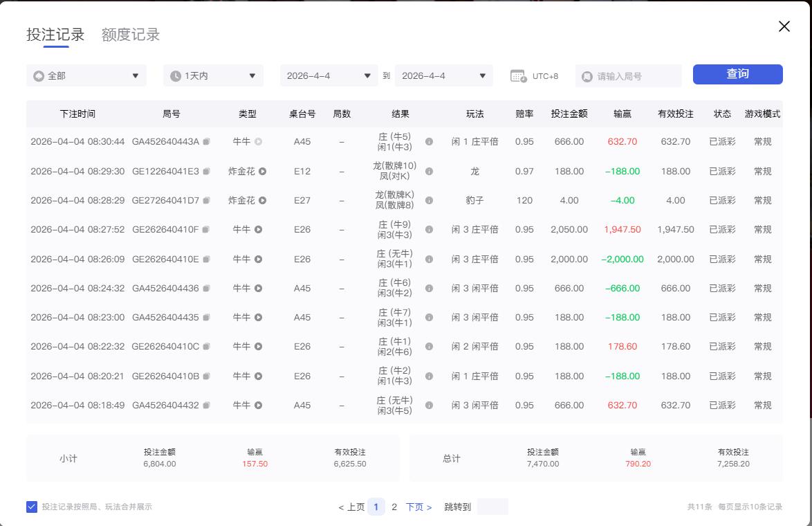Image resolution: width=812 pixels, height=526 pixels.
Task: Click the 查询 query button
Action: 737,74
